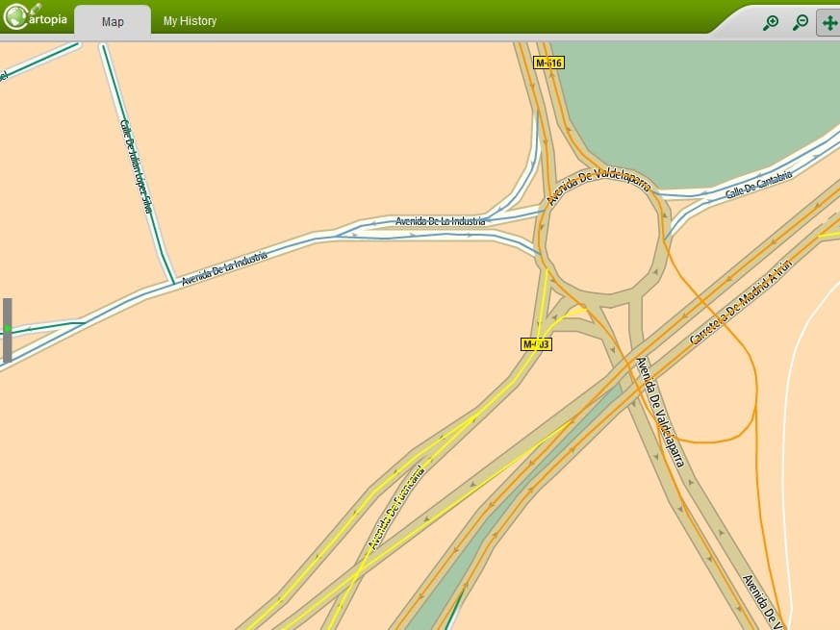This screenshot has height=630, width=840.
Task: Toggle the pan map arrows tool
Action: click(828, 22)
